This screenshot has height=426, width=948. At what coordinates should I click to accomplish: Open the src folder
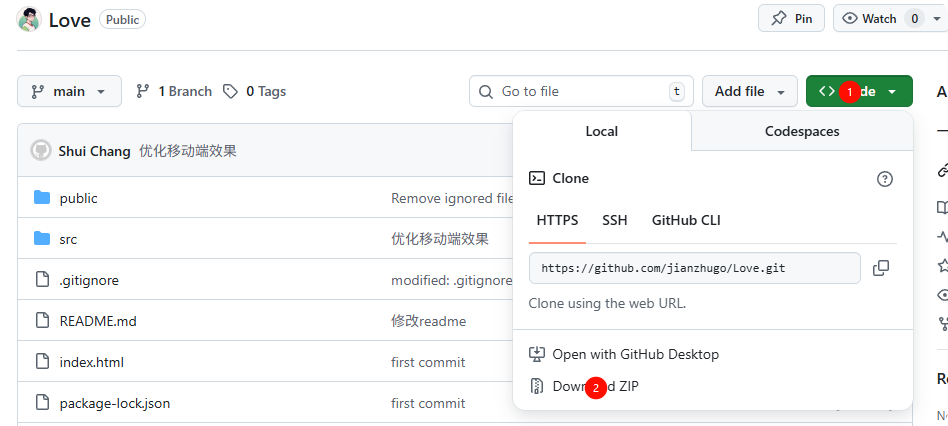coord(68,239)
